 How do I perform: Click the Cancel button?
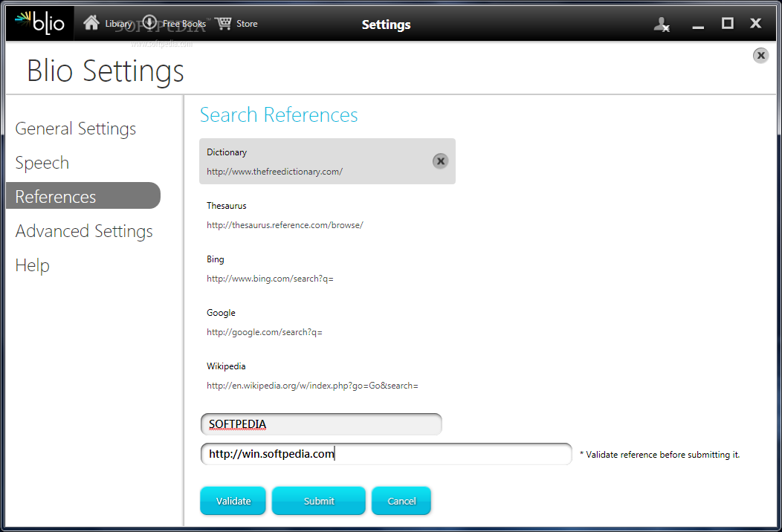click(x=401, y=501)
